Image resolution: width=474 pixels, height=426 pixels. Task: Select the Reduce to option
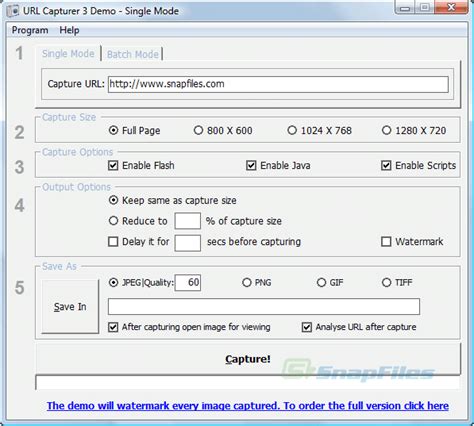click(x=138, y=221)
